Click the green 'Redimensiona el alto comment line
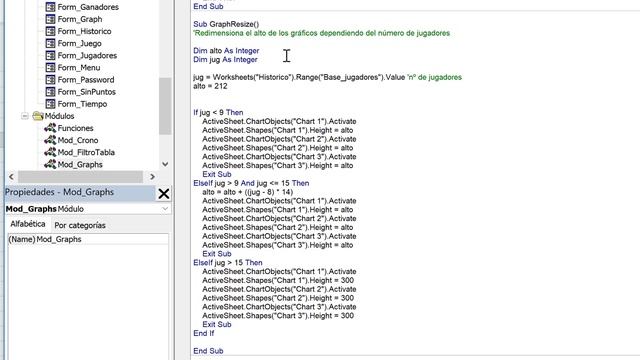The height and width of the screenshot is (360, 640). pyautogui.click(x=322, y=33)
